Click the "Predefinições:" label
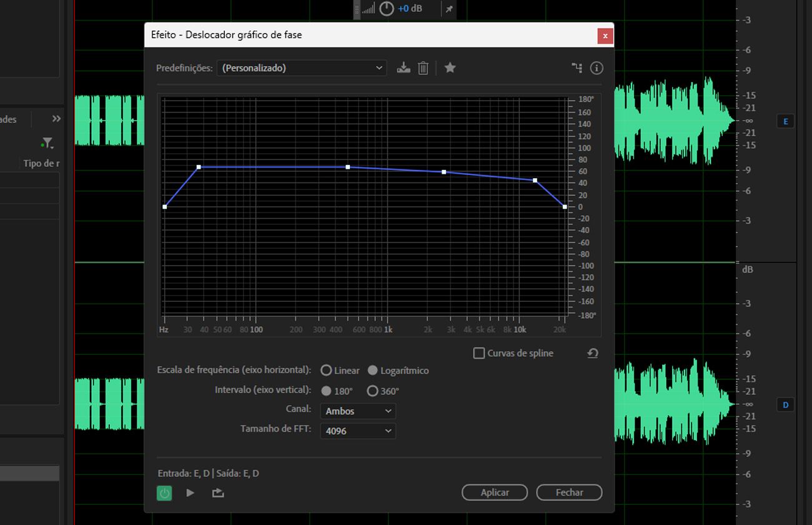This screenshot has width=812, height=525. [184, 67]
